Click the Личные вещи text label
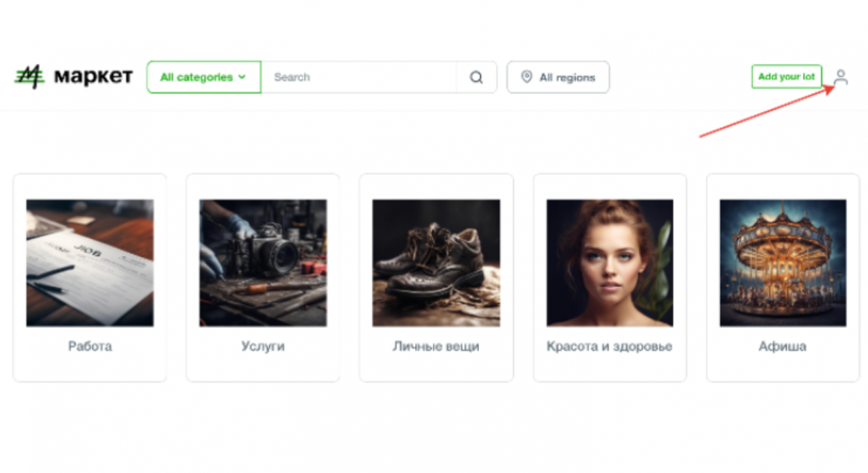The width and height of the screenshot is (868, 473). point(436,346)
